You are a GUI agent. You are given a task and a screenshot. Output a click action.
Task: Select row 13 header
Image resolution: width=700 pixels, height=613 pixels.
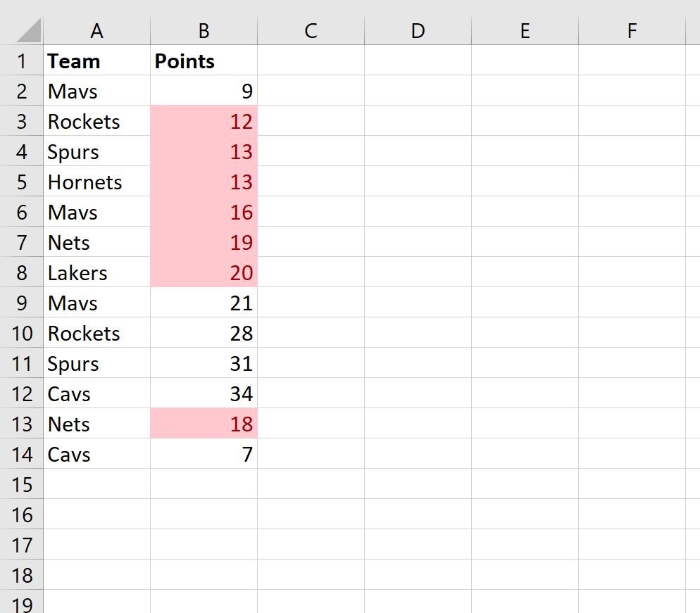point(21,424)
